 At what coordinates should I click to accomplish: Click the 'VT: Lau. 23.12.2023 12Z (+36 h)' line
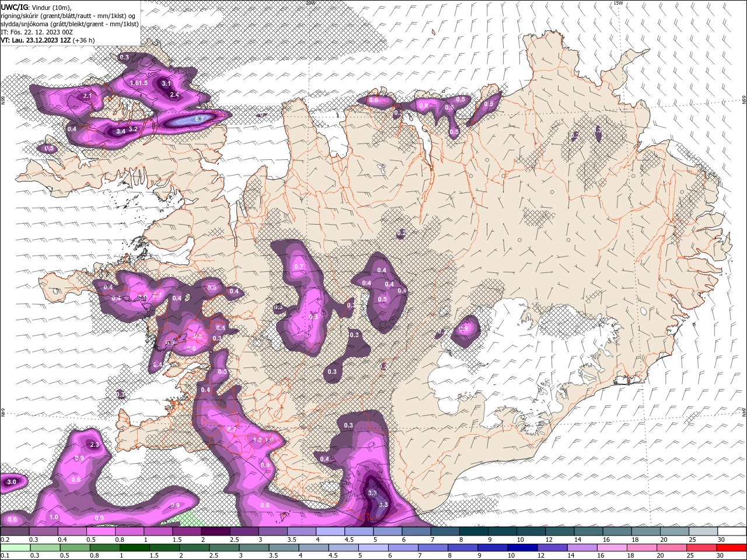[48, 40]
